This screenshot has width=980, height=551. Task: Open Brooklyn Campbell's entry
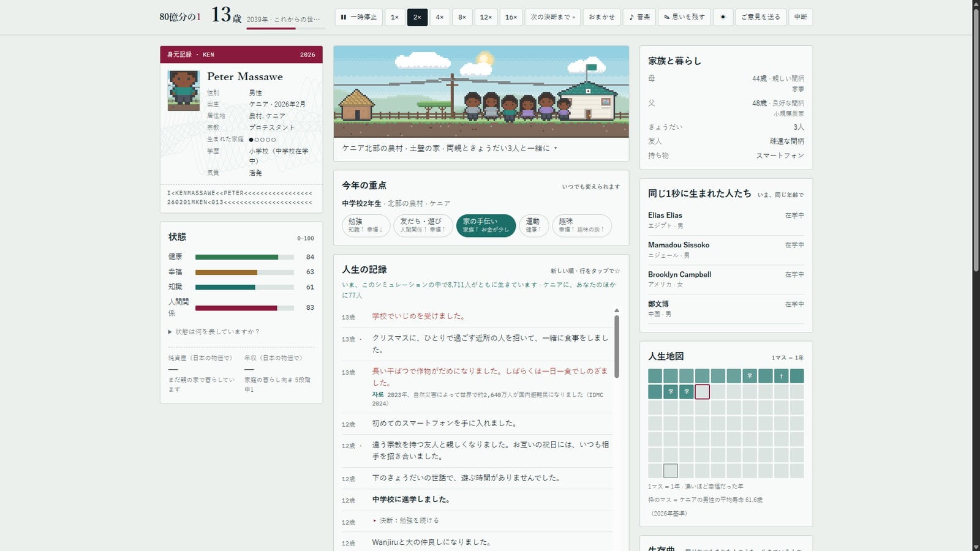tap(726, 279)
